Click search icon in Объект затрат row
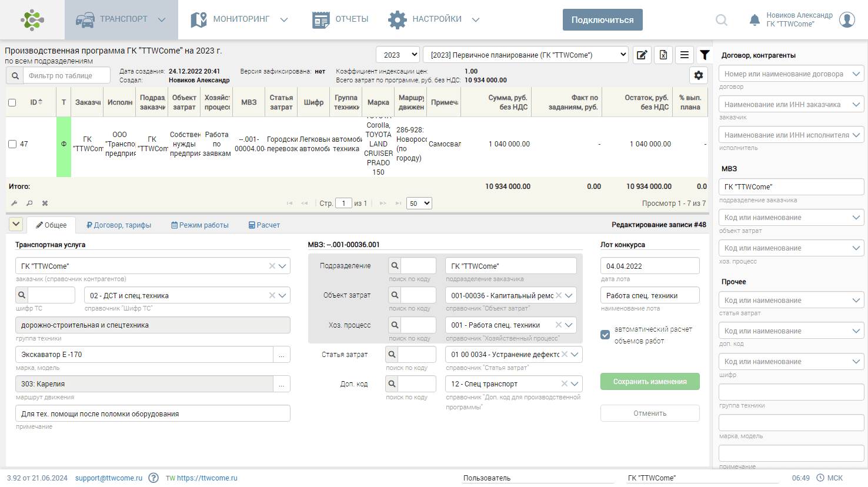Screen dimensions: 868x487 pos(395,295)
